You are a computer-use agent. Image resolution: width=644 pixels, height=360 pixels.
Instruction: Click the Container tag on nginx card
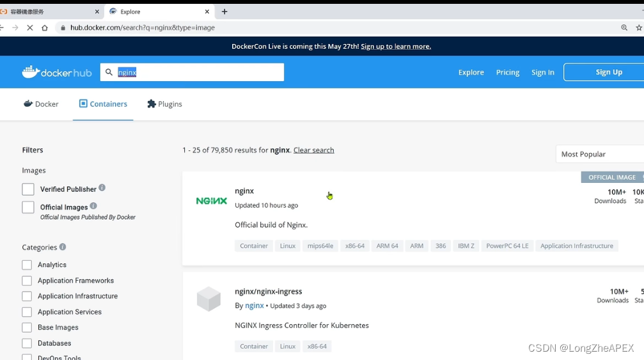point(254,246)
